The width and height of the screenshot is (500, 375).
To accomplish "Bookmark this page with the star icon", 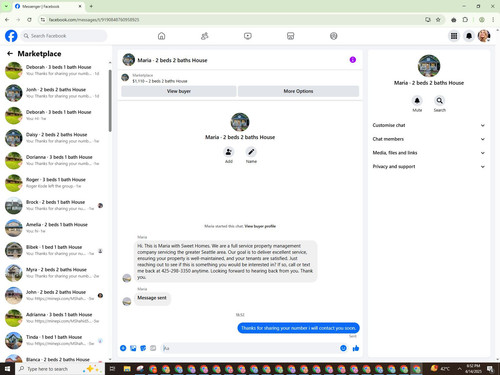I will tap(438, 20).
